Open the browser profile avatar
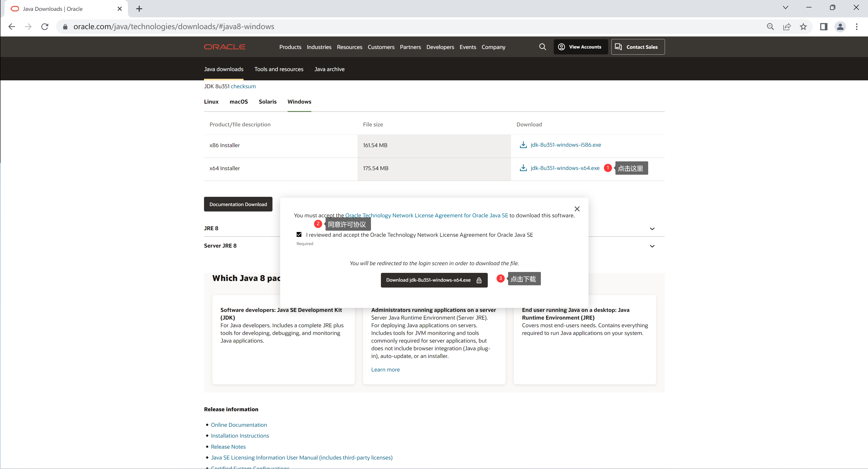This screenshot has width=868, height=469. pos(840,27)
